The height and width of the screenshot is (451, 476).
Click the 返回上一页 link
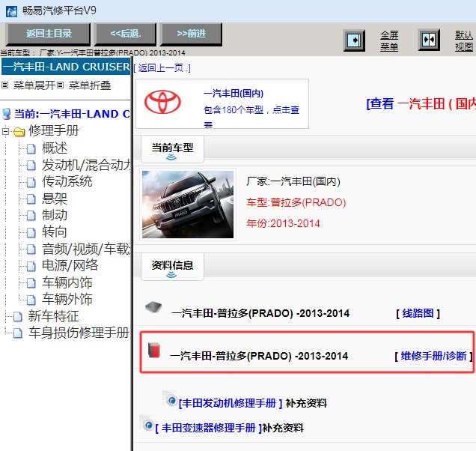point(162,68)
